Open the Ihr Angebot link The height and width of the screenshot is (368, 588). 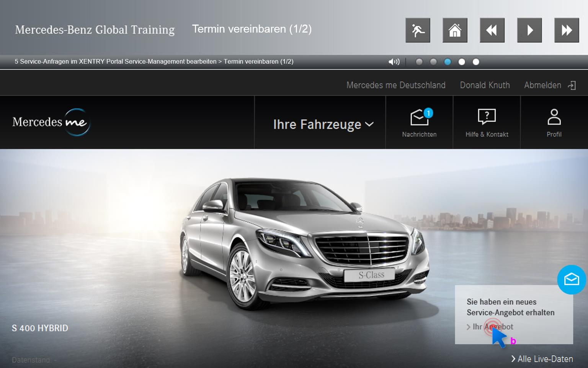pos(490,327)
